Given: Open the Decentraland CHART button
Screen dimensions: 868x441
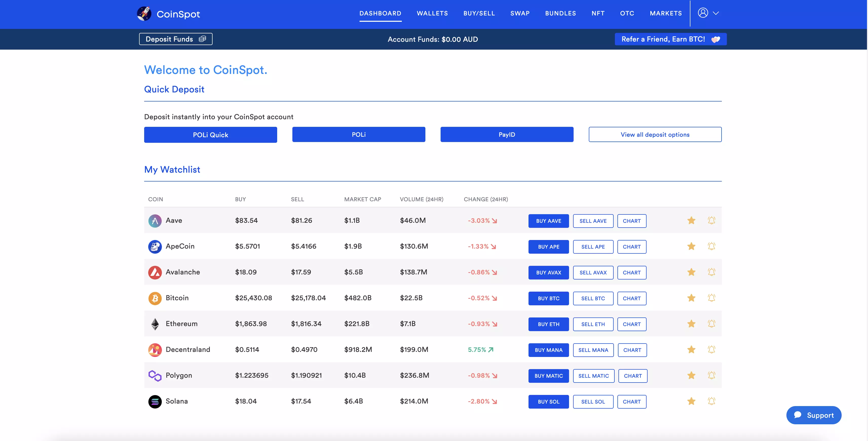Looking at the screenshot, I should pos(632,350).
